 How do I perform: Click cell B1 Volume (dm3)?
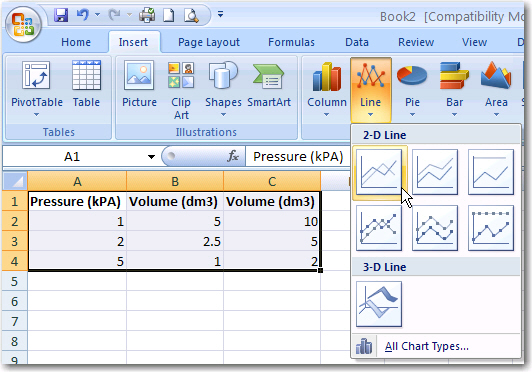click(x=175, y=201)
